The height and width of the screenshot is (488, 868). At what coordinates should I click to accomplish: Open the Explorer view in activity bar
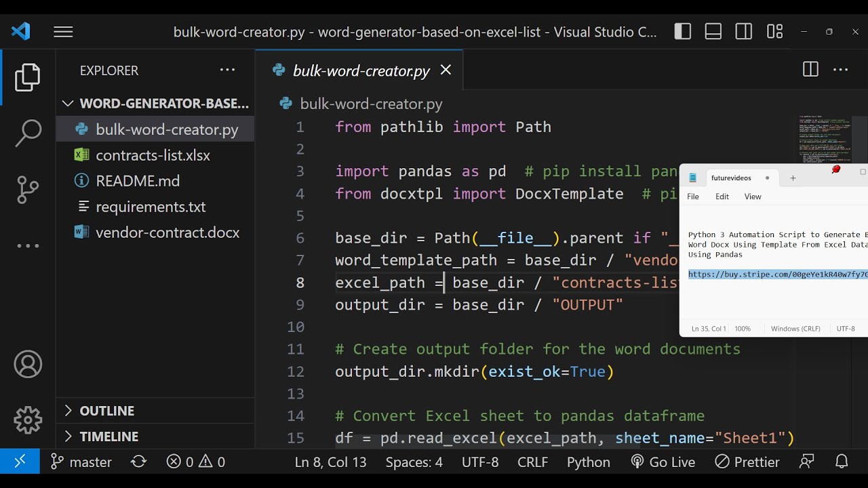(28, 77)
